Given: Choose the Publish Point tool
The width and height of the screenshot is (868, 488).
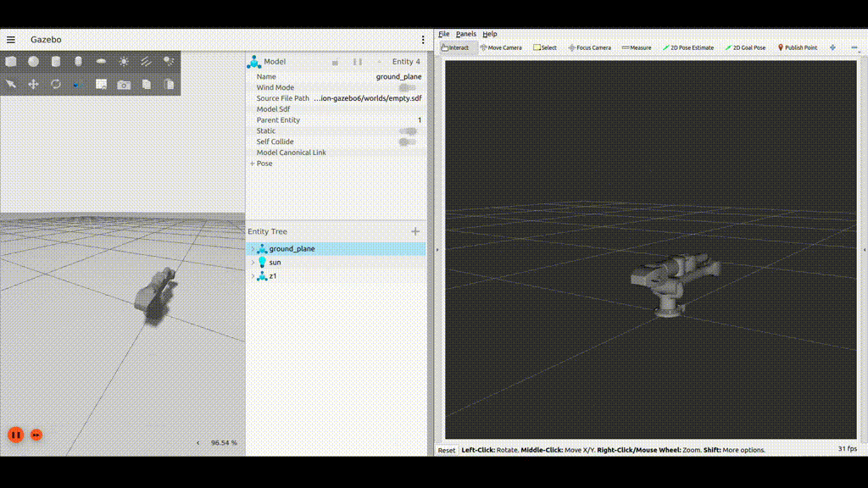Looking at the screenshot, I should click(798, 47).
